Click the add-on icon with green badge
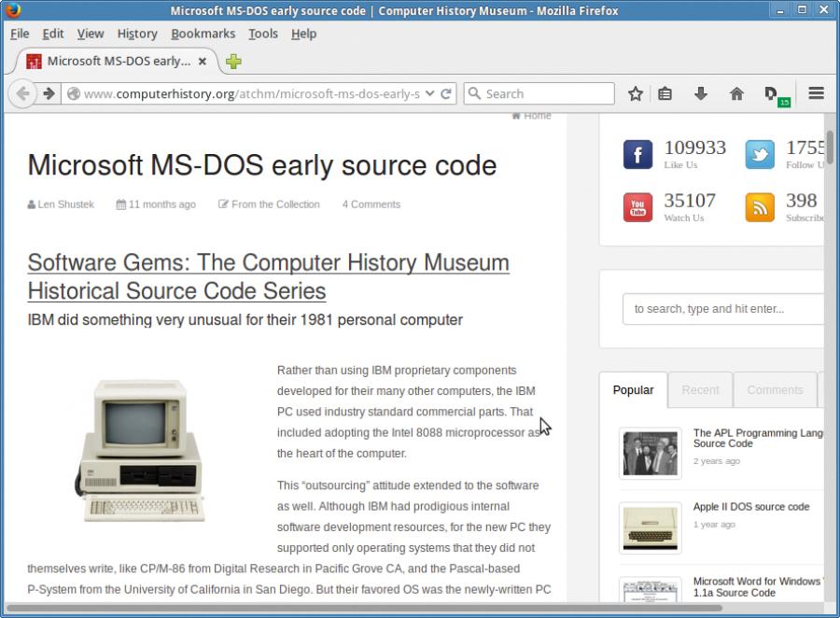This screenshot has width=840, height=618. click(x=776, y=95)
